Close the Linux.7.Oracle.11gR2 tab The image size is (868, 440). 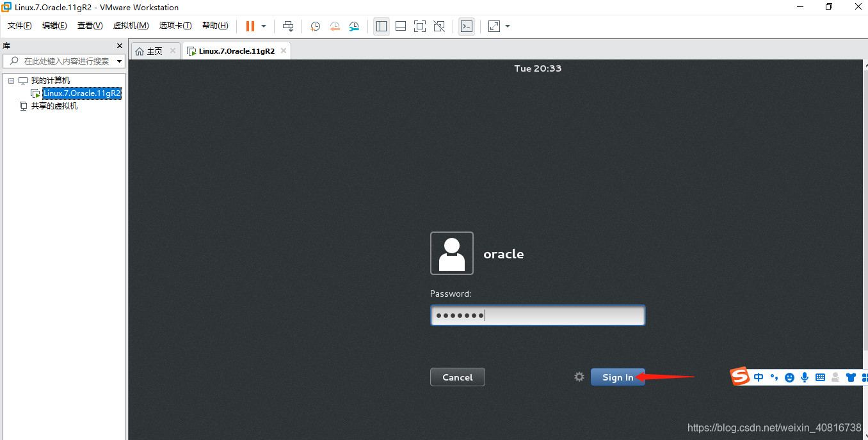point(284,51)
